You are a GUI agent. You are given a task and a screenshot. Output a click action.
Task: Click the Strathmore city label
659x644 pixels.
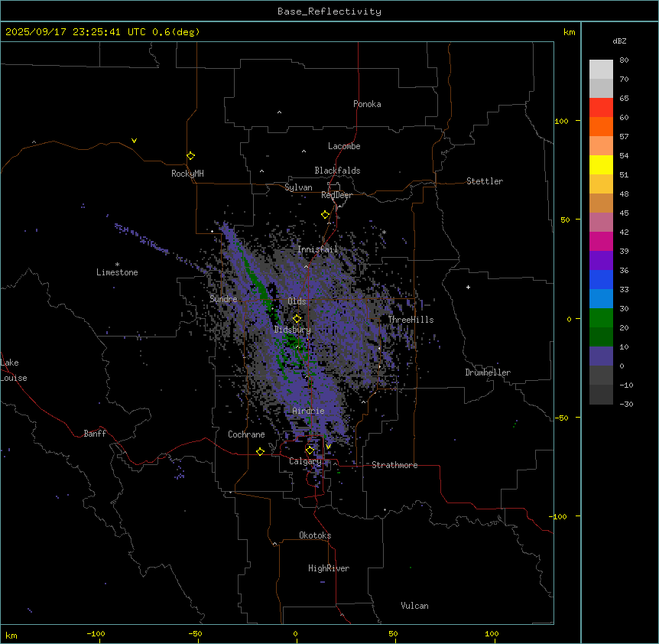point(394,465)
